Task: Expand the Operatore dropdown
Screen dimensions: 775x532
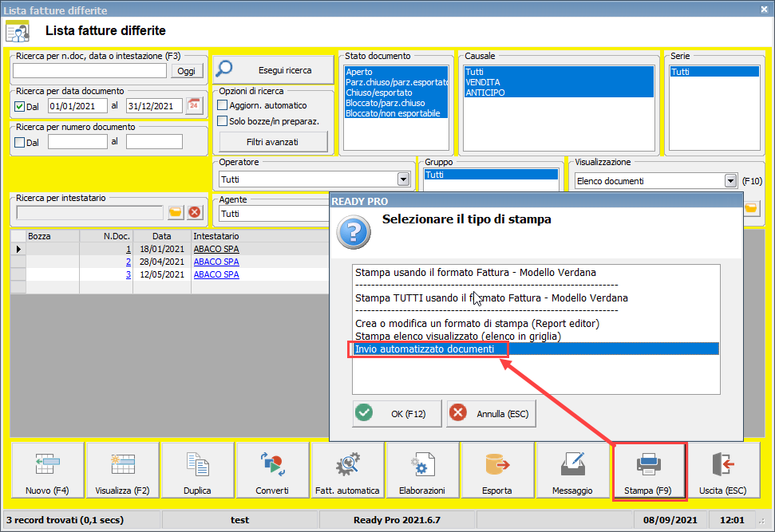Action: (403, 179)
